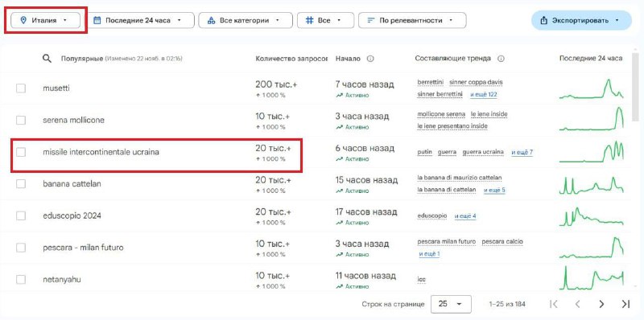Click the la banana di maurizio cattelan chip
The width and height of the screenshot is (644, 320).
[x=459, y=178]
